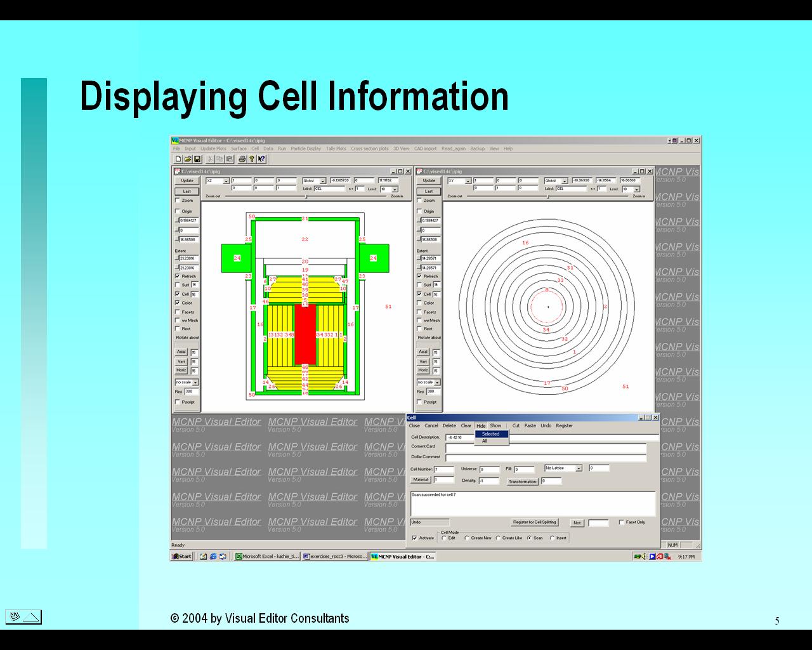Switch to exercises_rsicc3 Word taskbar item
Image resolution: width=812 pixels, height=650 pixels.
(334, 556)
